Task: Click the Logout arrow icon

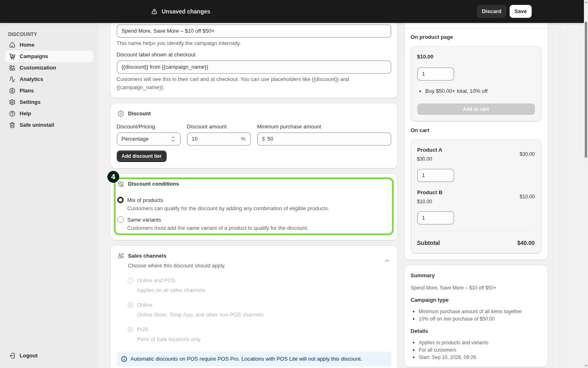Action: point(12,356)
